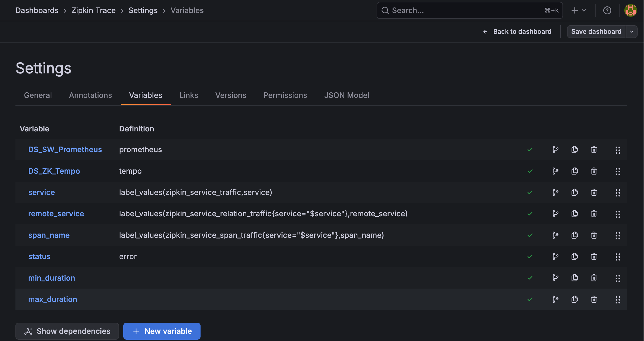Open the Annotations tab
Screen dimensions: 644x341
[x=90, y=95]
